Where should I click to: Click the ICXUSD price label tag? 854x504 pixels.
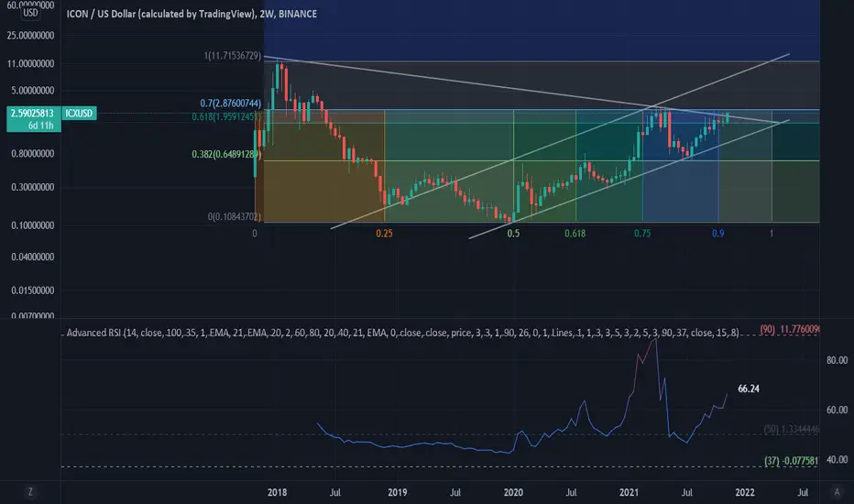coord(79,113)
